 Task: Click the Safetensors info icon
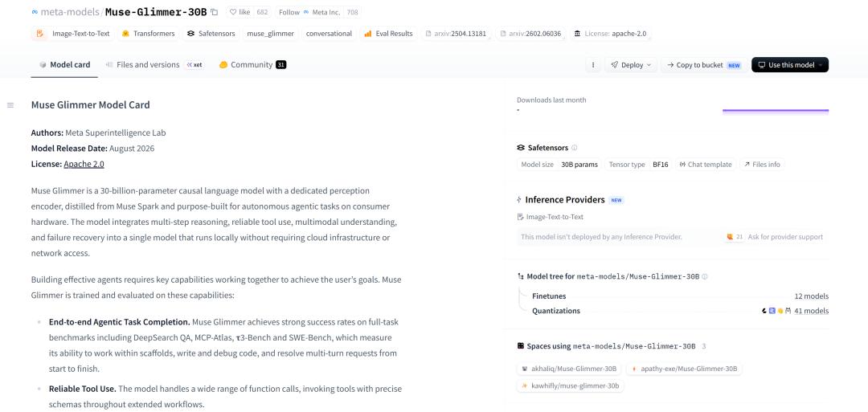click(x=574, y=148)
